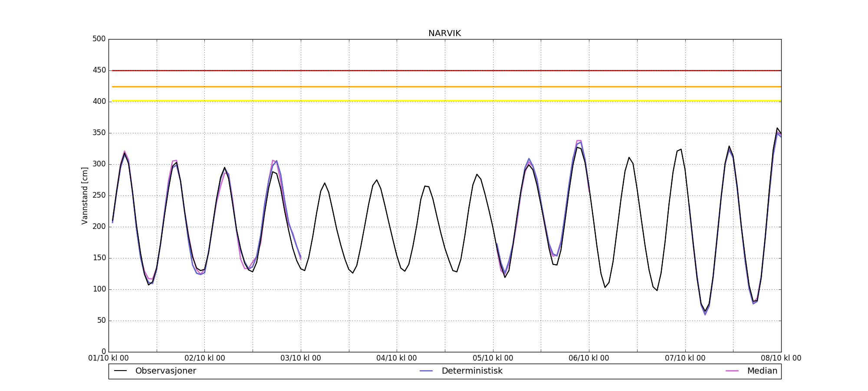Click the 07/10 kl 00 date label
The width and height of the screenshot is (868, 391).
tap(685, 358)
